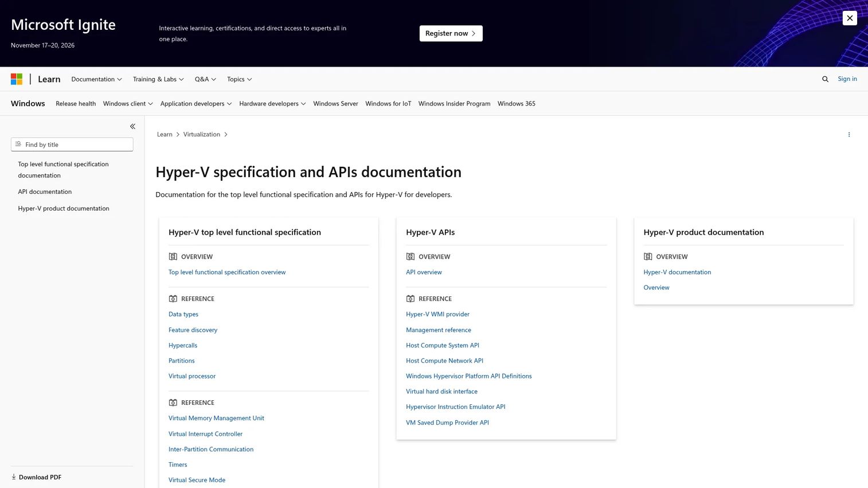Go to Learn breadcrumb
The image size is (868, 488).
tap(165, 135)
